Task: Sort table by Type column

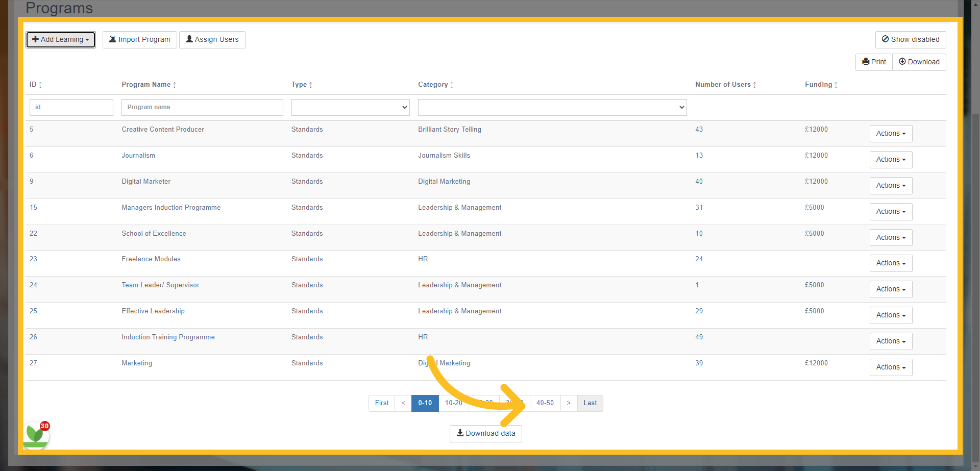Action: tap(302, 85)
